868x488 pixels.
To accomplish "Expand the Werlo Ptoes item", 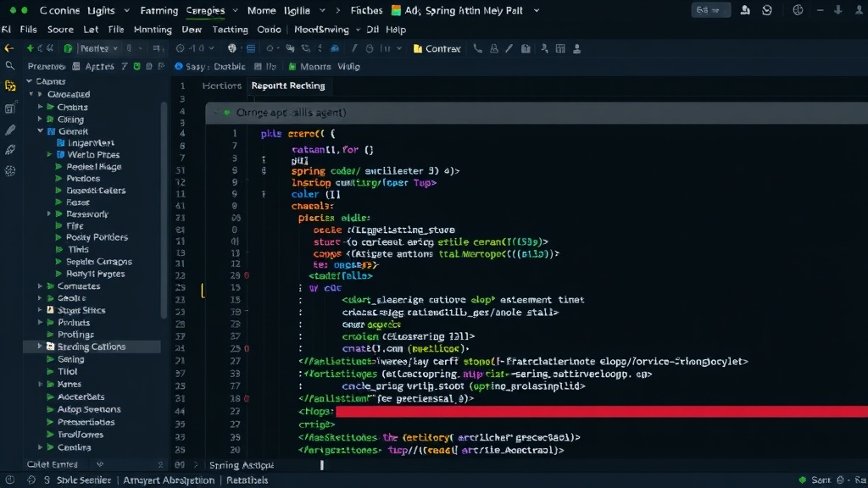I will click(49, 154).
